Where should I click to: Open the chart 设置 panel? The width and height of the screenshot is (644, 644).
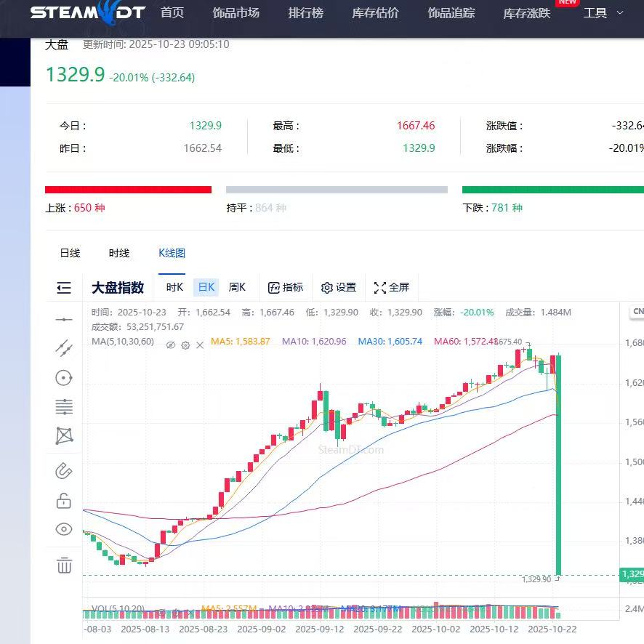(x=339, y=288)
